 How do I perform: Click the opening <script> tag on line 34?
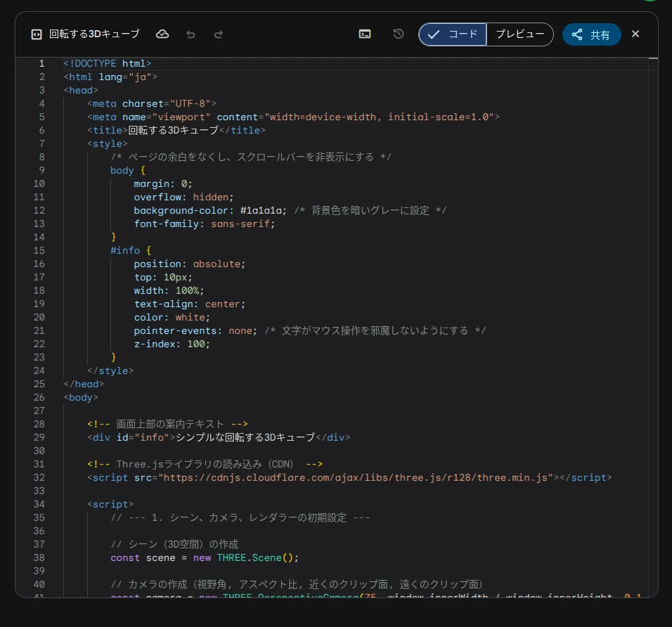(110, 504)
